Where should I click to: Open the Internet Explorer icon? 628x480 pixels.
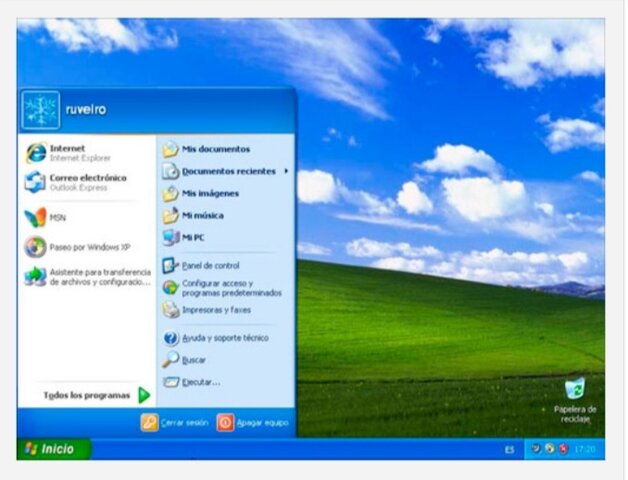pyautogui.click(x=36, y=153)
